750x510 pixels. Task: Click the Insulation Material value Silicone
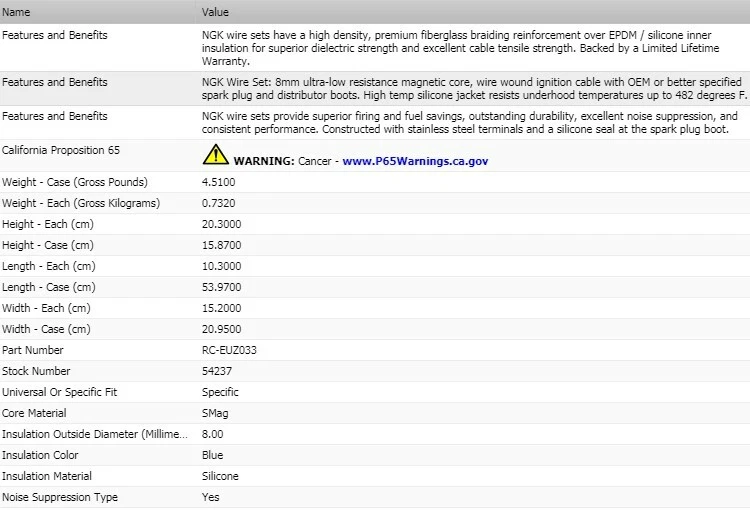pos(220,476)
